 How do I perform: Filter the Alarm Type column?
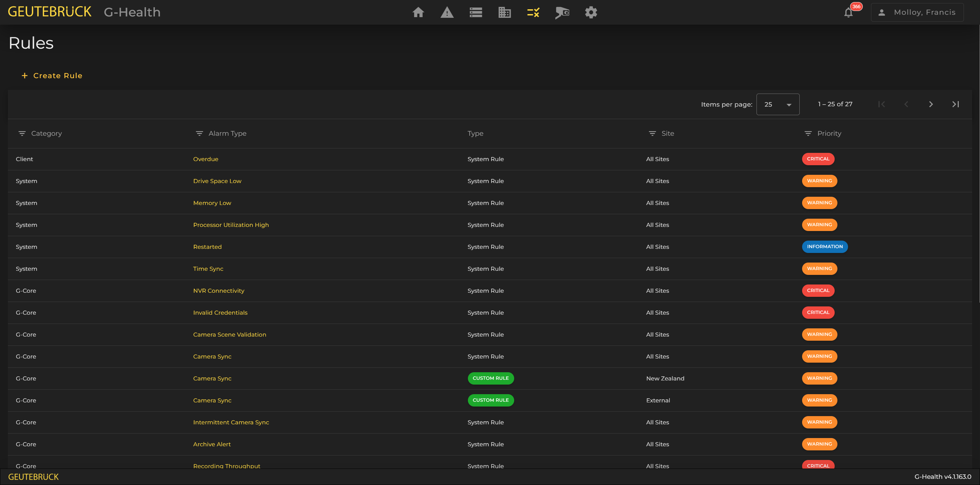[x=199, y=134]
